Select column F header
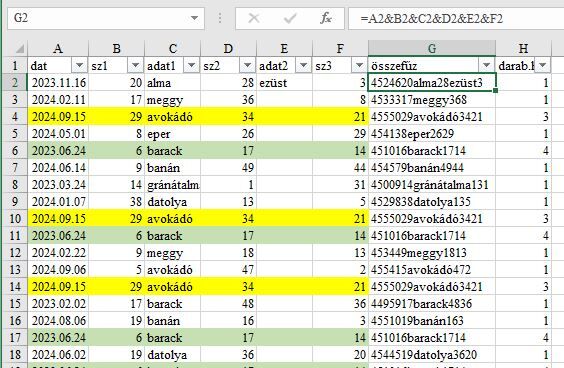Image resolution: width=564 pixels, height=368 pixels. 340,48
